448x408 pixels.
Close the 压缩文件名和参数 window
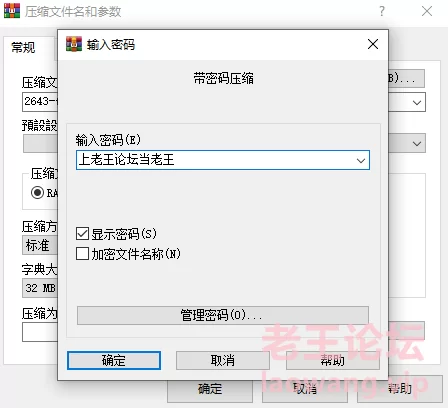[x=427, y=11]
